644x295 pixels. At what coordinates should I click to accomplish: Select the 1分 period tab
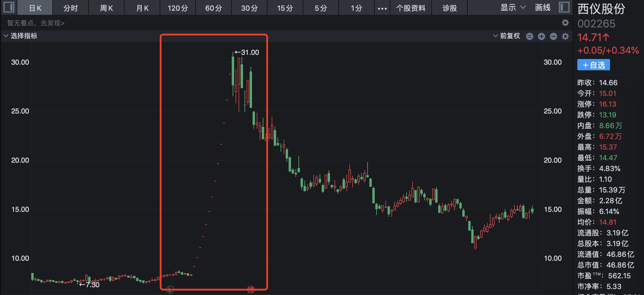357,8
